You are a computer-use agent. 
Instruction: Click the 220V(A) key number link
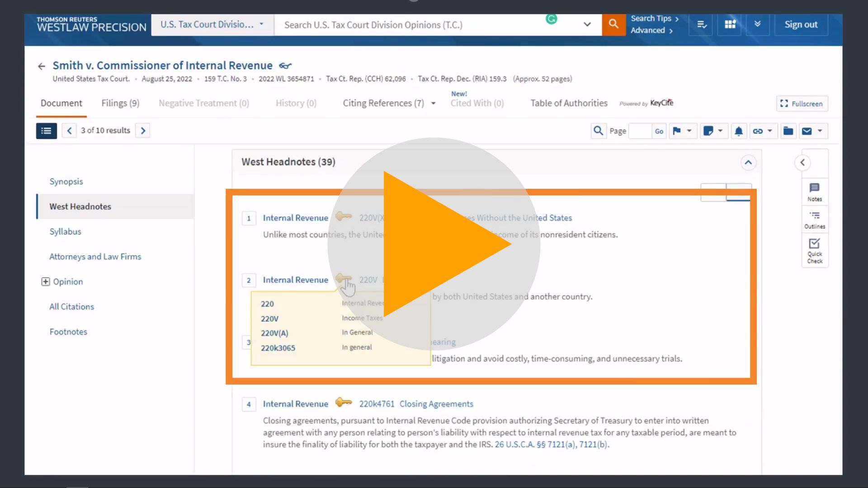tap(275, 333)
